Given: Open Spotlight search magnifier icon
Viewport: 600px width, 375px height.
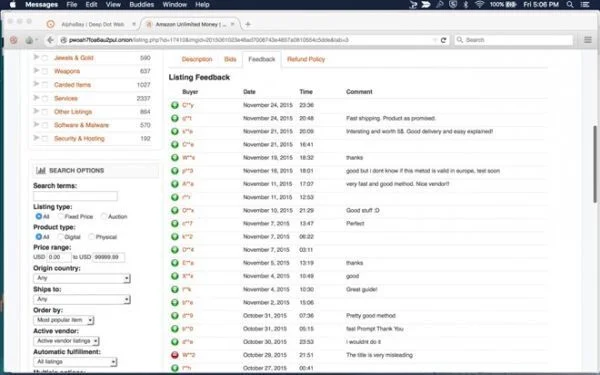Looking at the screenshot, I should (570, 5).
